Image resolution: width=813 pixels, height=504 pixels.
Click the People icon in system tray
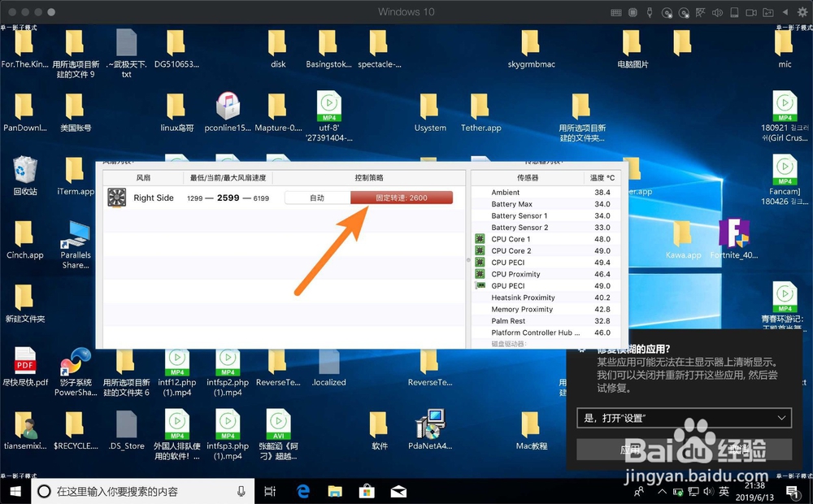tap(639, 491)
